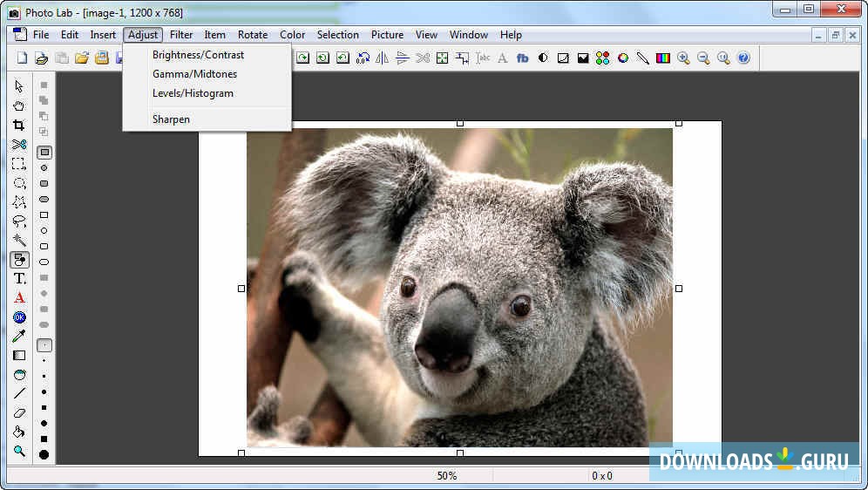The image size is (868, 490).
Task: Open the Color menu
Action: click(292, 35)
